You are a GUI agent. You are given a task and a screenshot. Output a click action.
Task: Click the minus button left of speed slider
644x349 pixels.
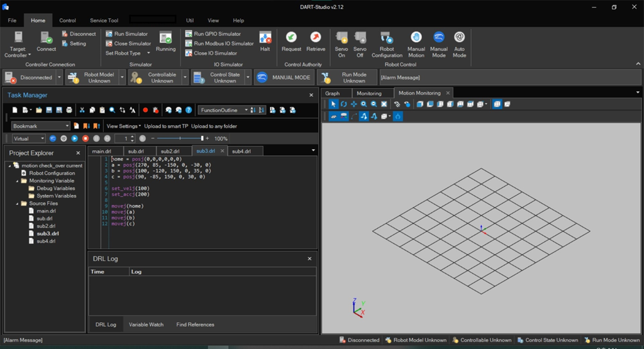(153, 138)
